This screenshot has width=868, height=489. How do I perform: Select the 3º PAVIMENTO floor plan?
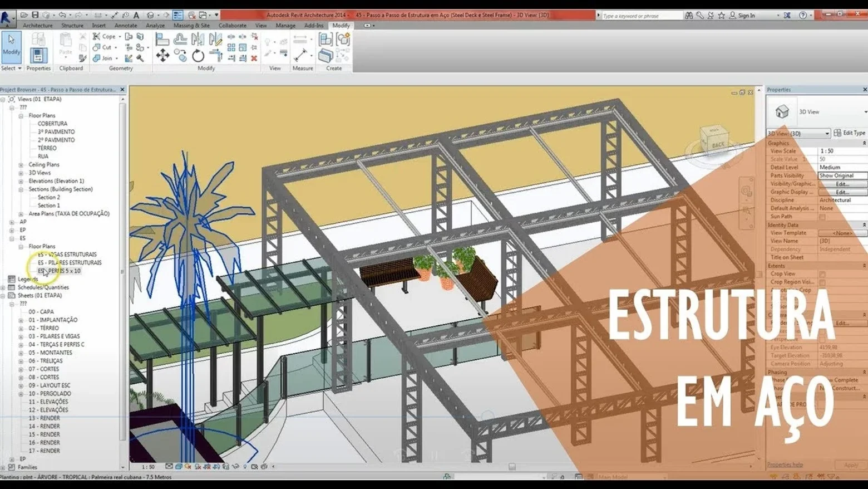tap(56, 132)
